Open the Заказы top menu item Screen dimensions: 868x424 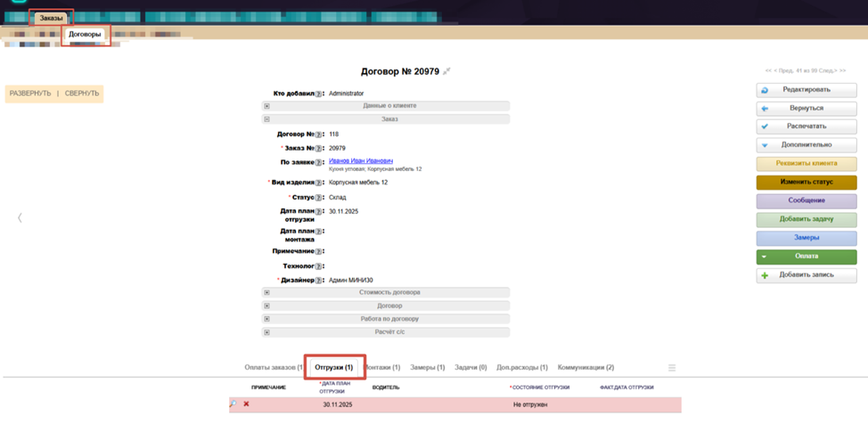tap(51, 18)
